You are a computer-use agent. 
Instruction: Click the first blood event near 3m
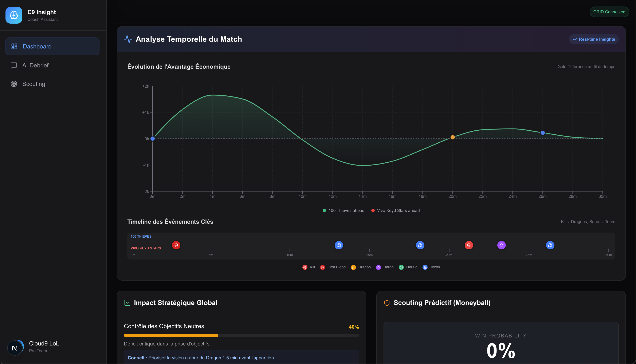pyautogui.click(x=176, y=245)
